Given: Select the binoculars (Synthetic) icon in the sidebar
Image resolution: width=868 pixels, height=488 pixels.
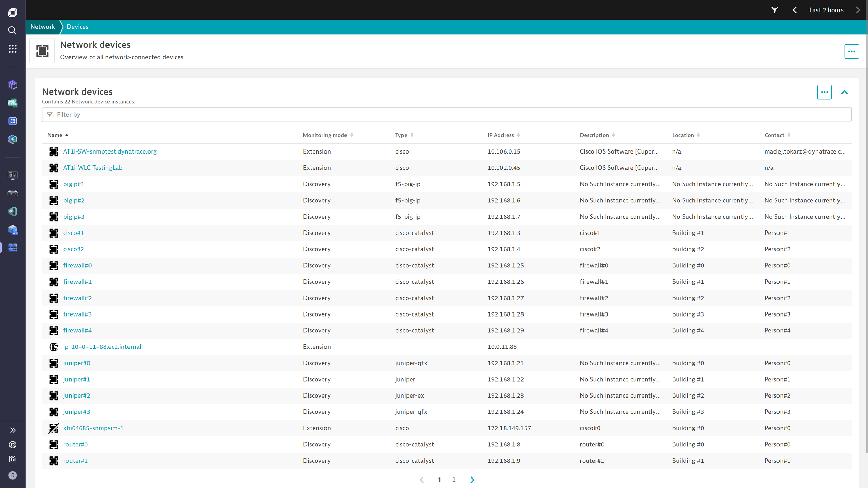Looking at the screenshot, I should coord(13,193).
